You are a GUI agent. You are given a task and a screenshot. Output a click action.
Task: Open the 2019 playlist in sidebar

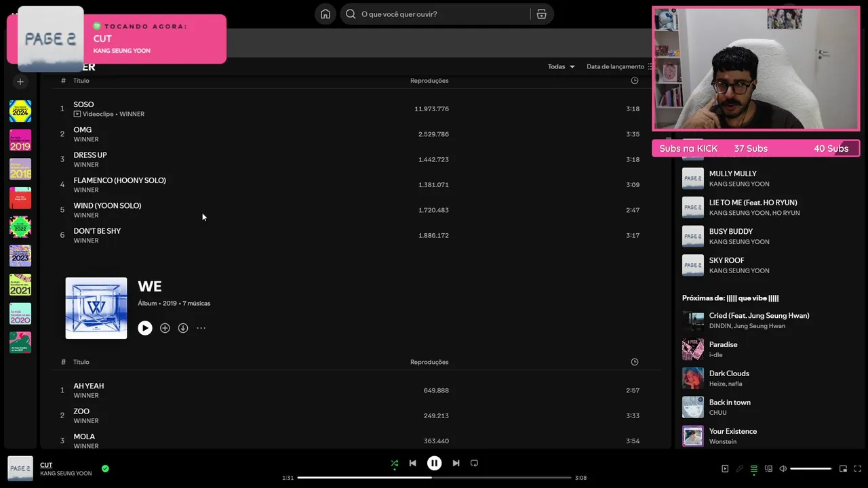[x=20, y=140]
